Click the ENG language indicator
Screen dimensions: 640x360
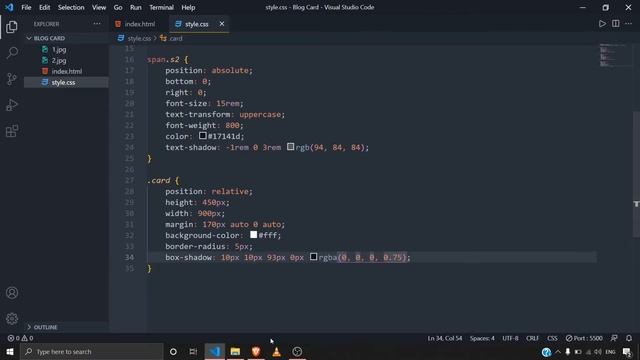tap(611, 352)
